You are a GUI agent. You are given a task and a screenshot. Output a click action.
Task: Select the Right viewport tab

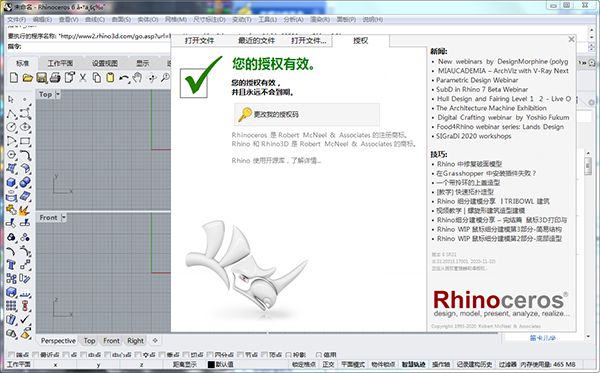coord(135,340)
